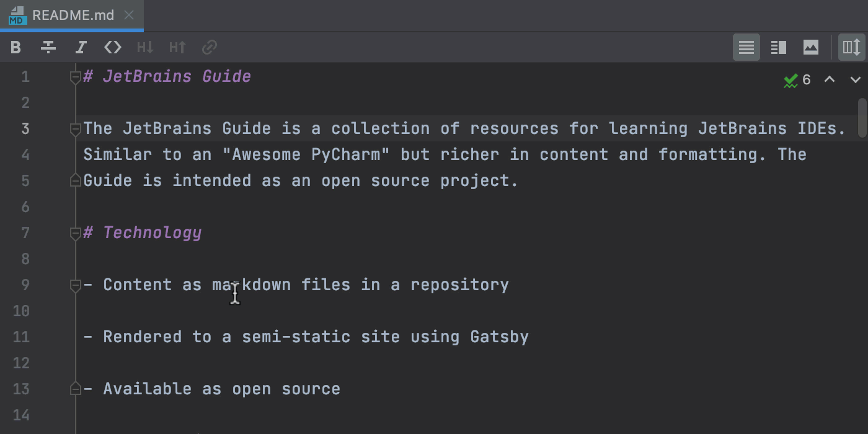Close the README.md tab

pyautogui.click(x=128, y=15)
